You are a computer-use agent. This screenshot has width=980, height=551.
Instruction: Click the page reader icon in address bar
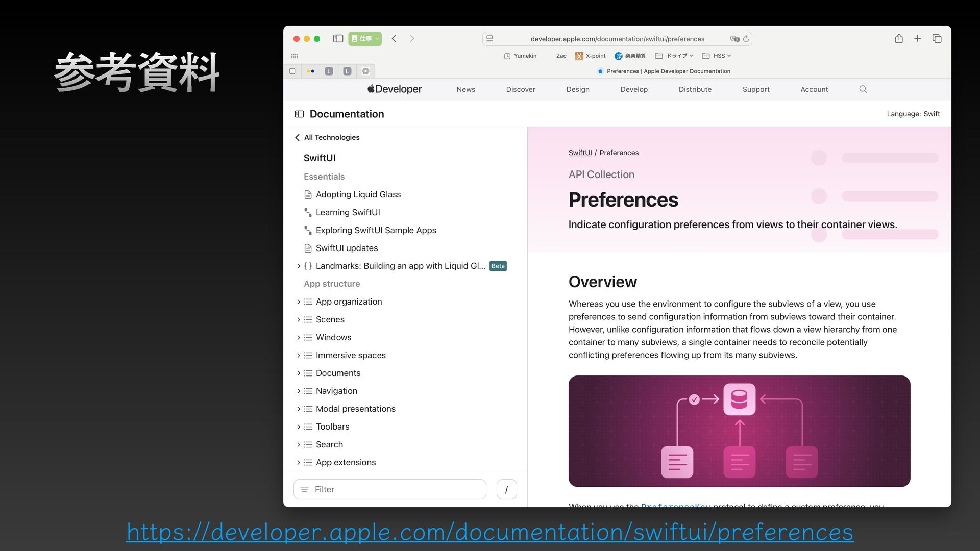[489, 39]
